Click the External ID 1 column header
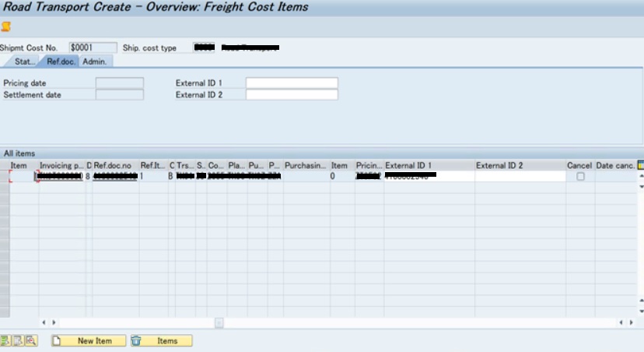 pos(429,166)
